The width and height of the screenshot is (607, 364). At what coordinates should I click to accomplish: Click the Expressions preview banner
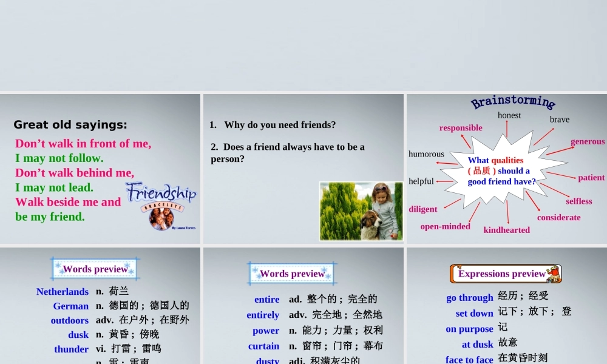click(x=506, y=274)
